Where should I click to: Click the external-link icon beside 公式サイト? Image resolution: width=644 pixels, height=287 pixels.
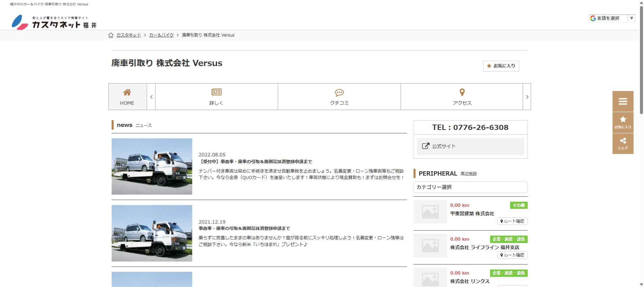pos(425,146)
